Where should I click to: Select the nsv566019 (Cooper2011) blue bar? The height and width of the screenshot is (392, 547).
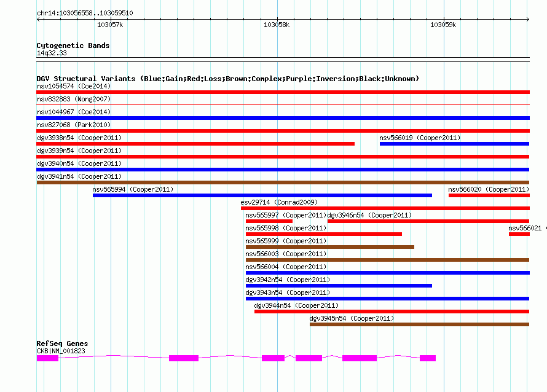tap(454, 144)
